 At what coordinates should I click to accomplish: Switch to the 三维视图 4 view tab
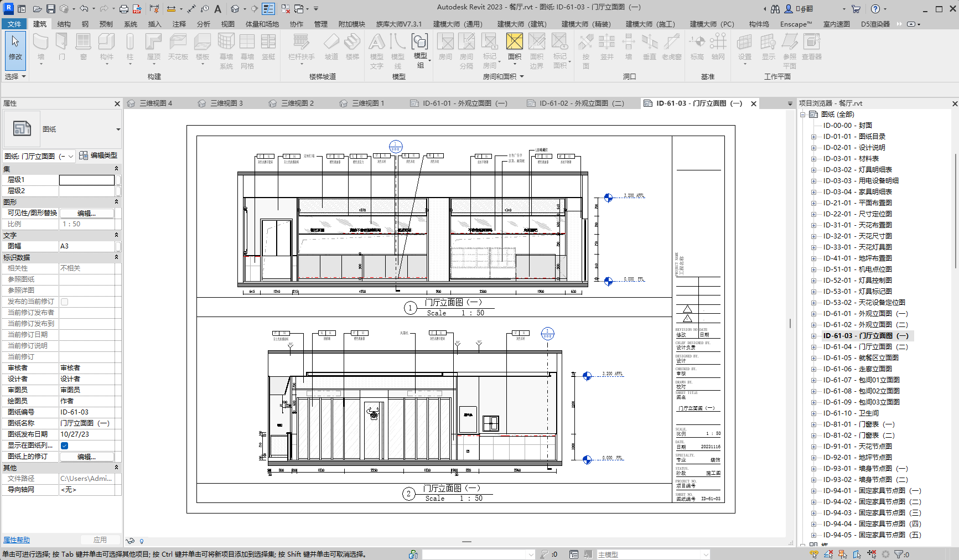pos(155,103)
